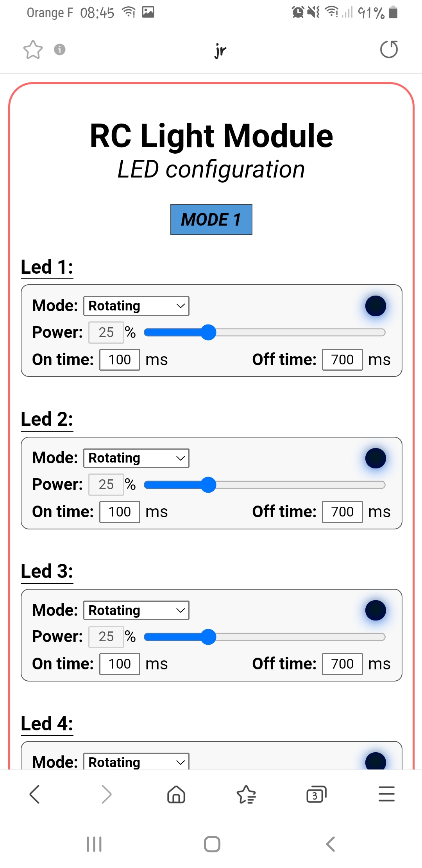This screenshot has width=422, height=868.
Task: Open the browser hamburger menu
Action: point(386,794)
